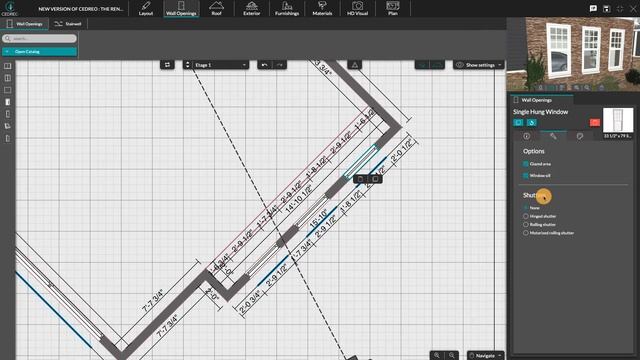640x360 pixels.
Task: Toggle fullscreen with the expand icon at top right
Action: [x=620, y=9]
